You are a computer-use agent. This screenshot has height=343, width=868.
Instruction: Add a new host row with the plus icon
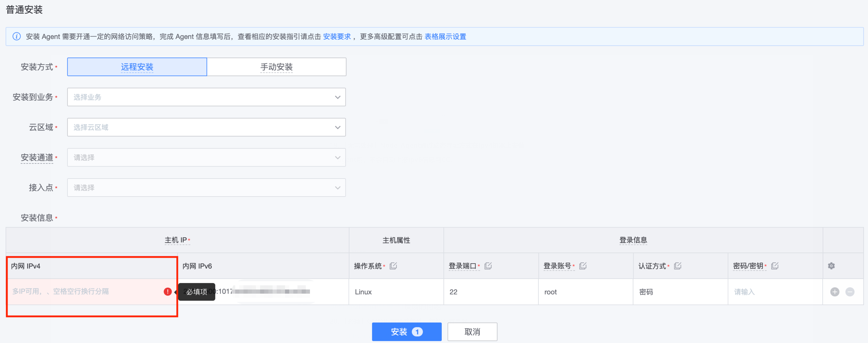pos(835,292)
